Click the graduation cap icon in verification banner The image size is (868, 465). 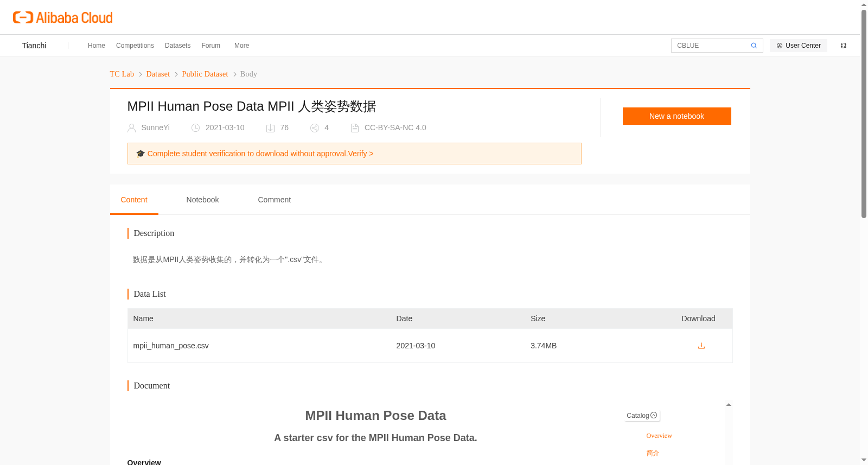(x=141, y=154)
